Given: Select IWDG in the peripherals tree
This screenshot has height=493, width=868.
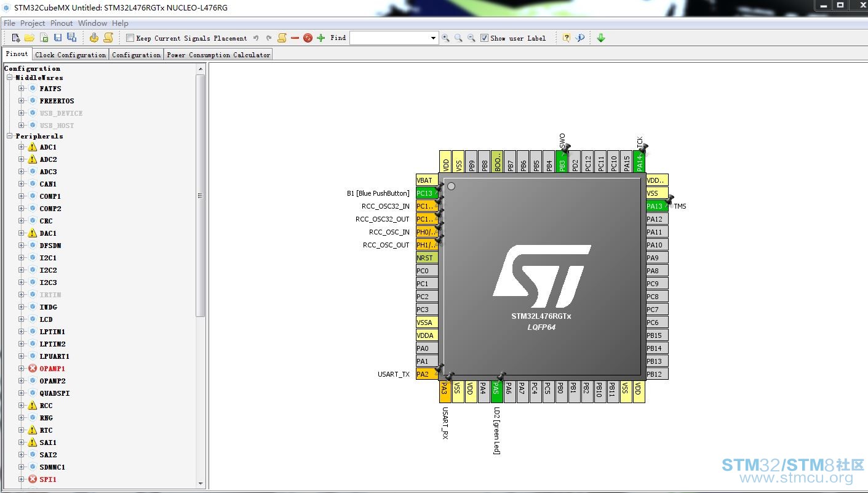Looking at the screenshot, I should pos(48,307).
